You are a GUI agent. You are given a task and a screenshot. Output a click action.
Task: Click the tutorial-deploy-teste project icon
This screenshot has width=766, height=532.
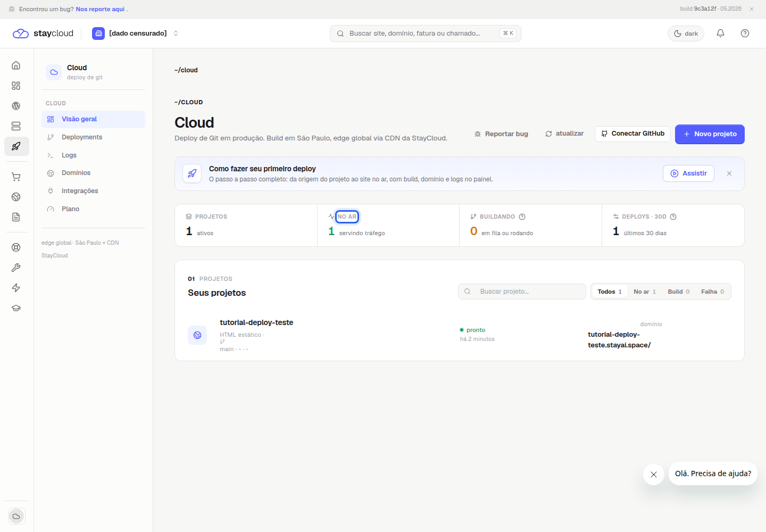click(x=197, y=335)
